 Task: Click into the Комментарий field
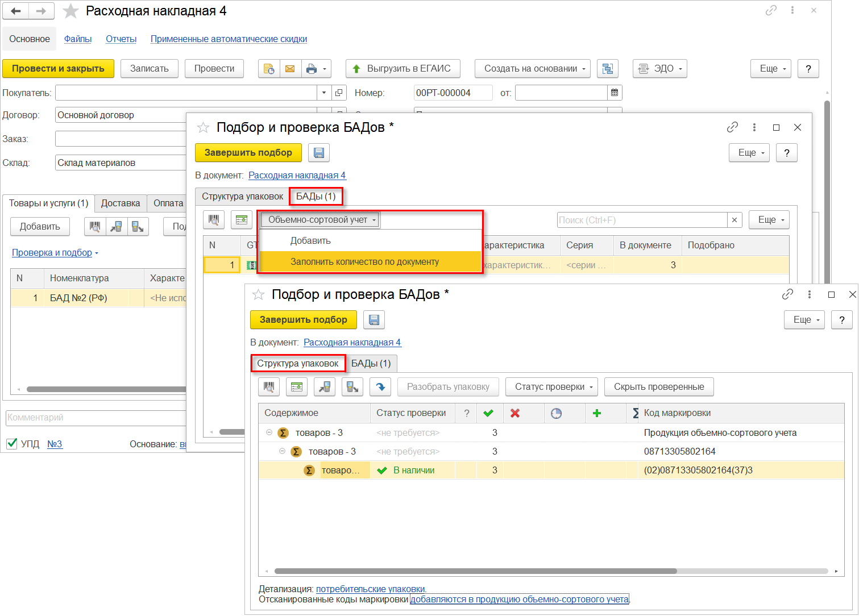(x=96, y=418)
